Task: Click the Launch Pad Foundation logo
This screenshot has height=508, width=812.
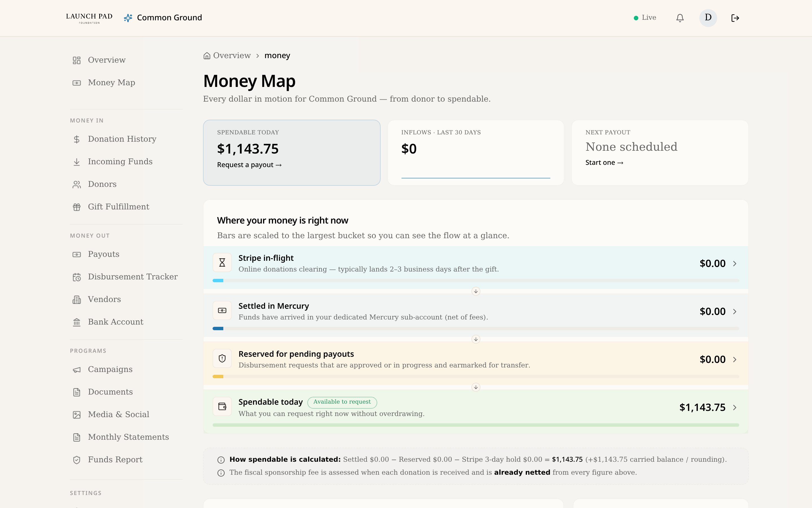Action: click(x=89, y=18)
